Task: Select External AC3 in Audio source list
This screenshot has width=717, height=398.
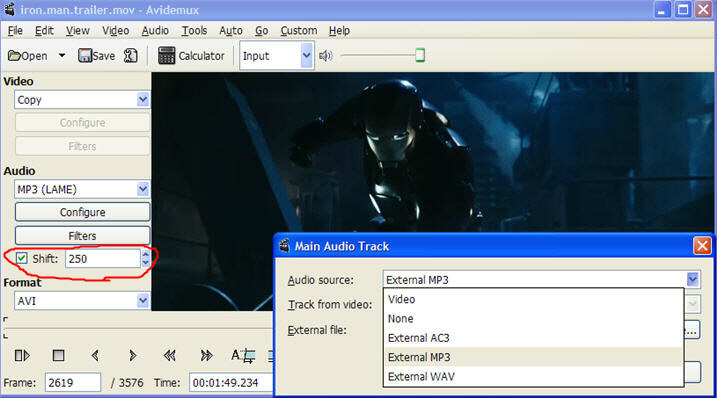Action: [533, 338]
